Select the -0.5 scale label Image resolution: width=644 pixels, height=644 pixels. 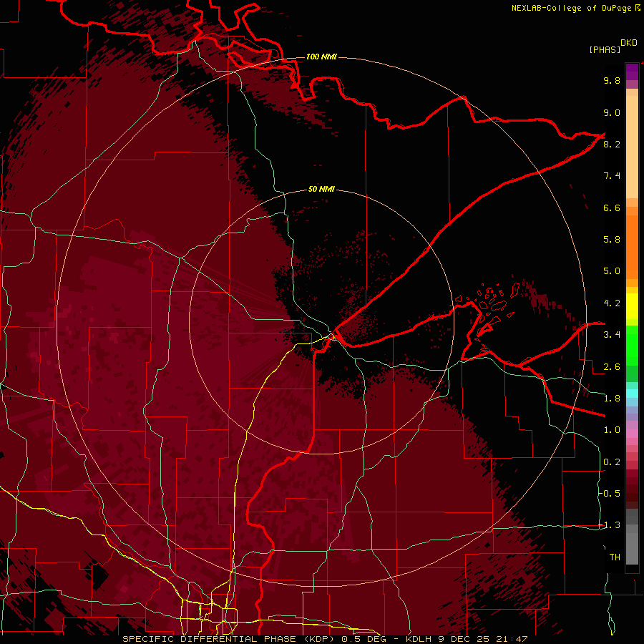coord(609,494)
